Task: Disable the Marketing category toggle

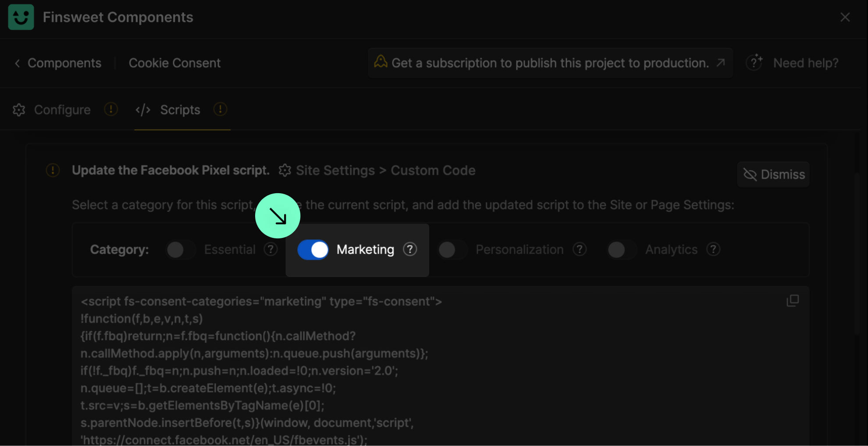Action: (313, 250)
